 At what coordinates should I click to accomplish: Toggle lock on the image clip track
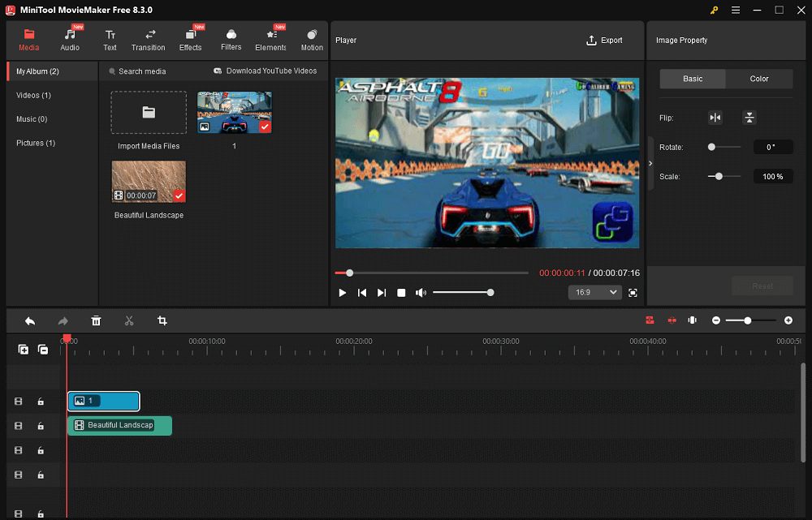41,402
